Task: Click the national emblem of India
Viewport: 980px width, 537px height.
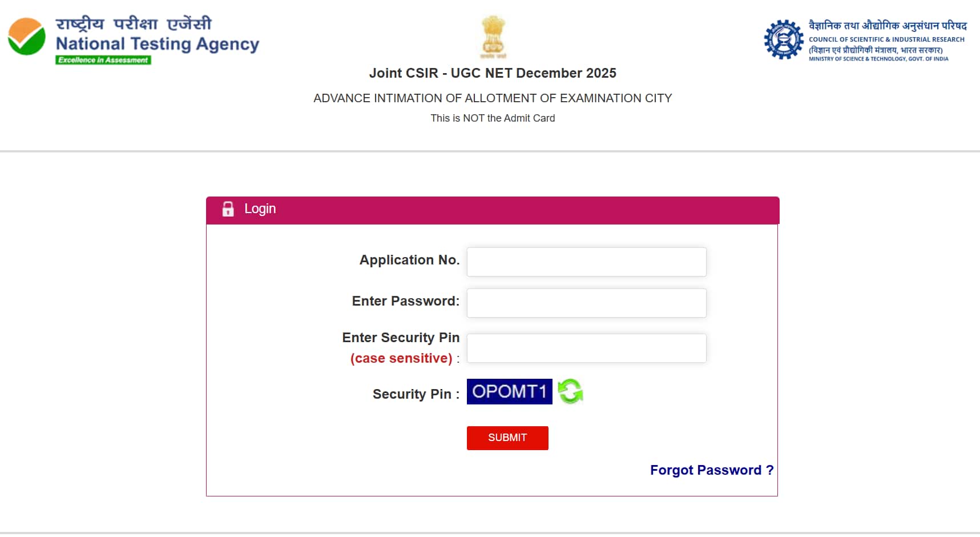Action: click(x=493, y=37)
